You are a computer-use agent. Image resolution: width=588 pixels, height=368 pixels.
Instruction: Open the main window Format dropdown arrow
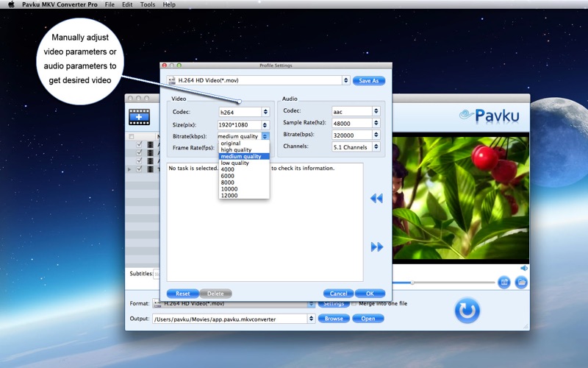point(311,303)
